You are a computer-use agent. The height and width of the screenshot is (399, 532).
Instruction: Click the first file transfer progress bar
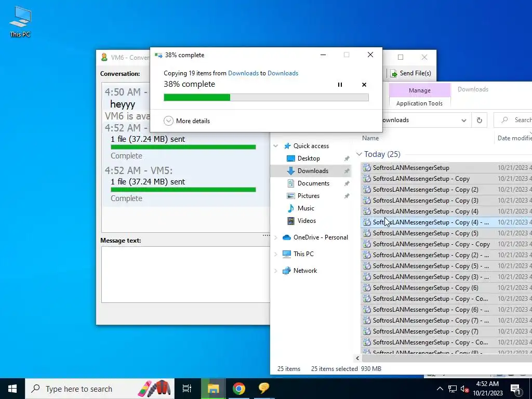pos(183,147)
